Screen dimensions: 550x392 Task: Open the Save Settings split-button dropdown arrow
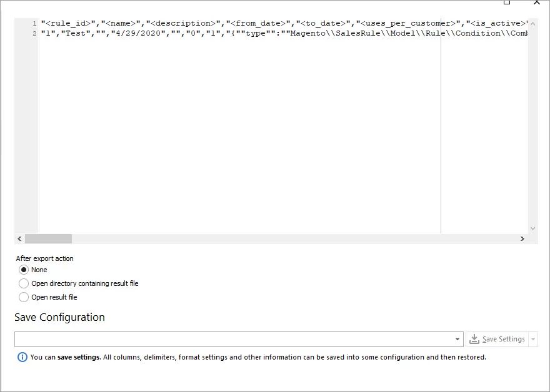pyautogui.click(x=533, y=339)
